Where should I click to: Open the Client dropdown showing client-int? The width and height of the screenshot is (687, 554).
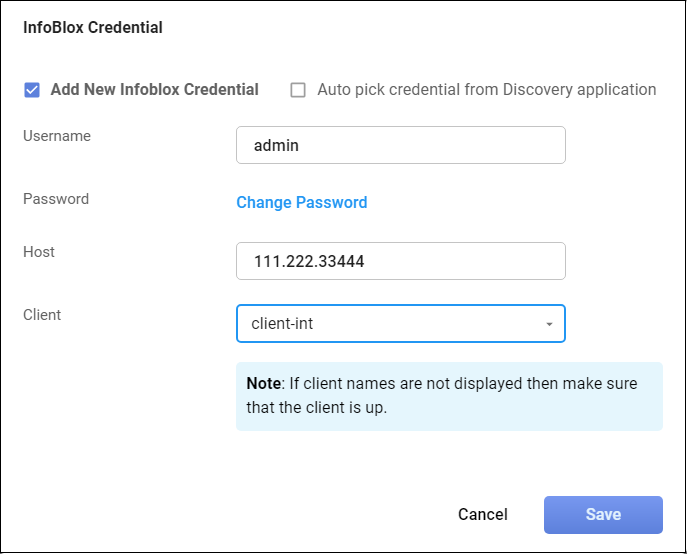(x=400, y=324)
